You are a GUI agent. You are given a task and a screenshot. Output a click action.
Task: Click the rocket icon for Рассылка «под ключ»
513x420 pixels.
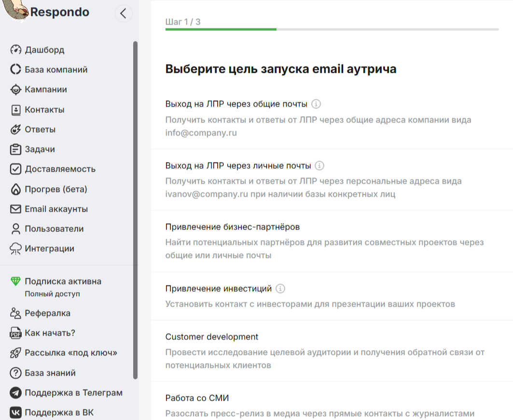16,352
